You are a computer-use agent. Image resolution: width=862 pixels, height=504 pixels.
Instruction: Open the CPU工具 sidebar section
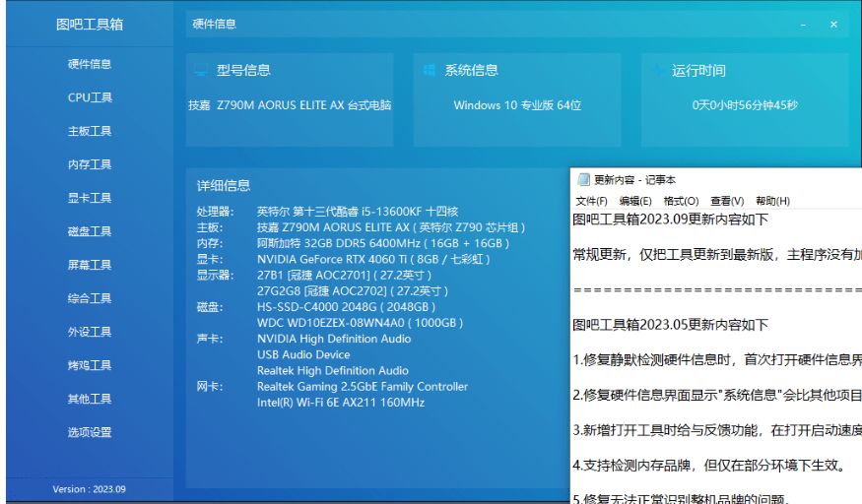pyautogui.click(x=90, y=97)
